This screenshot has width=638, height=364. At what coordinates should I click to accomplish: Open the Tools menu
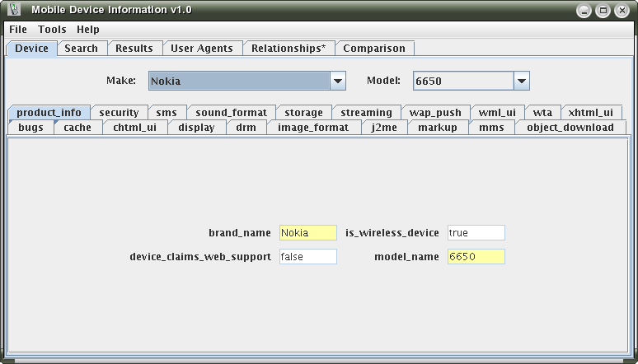[52, 29]
